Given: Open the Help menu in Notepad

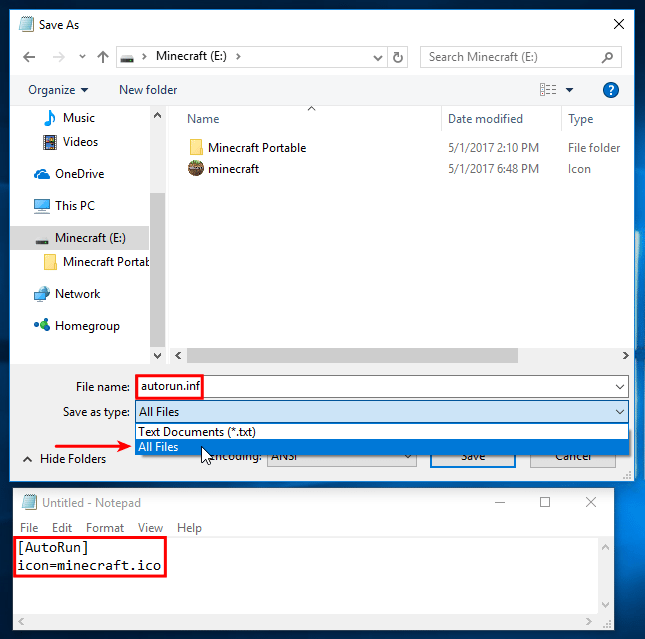Looking at the screenshot, I should 189,527.
